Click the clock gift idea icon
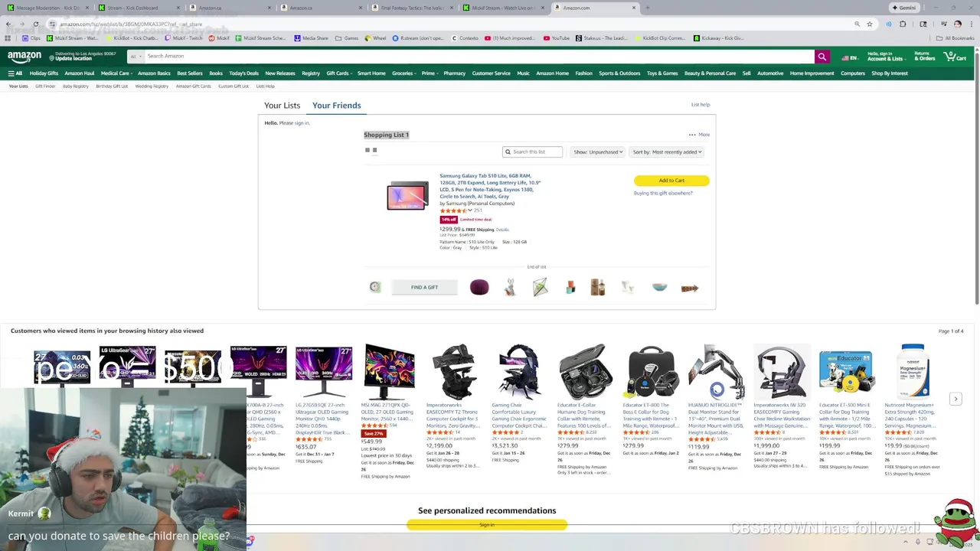Viewport: 980px width, 551px height. pos(375,287)
